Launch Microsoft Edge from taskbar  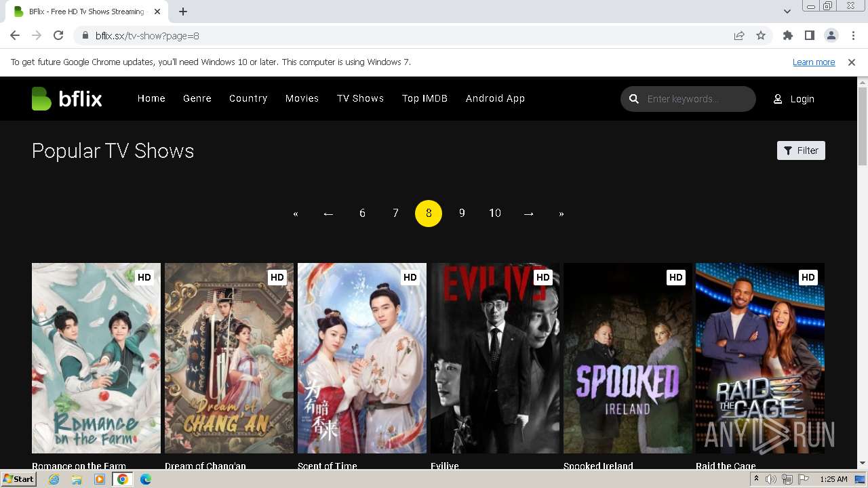pyautogui.click(x=146, y=479)
